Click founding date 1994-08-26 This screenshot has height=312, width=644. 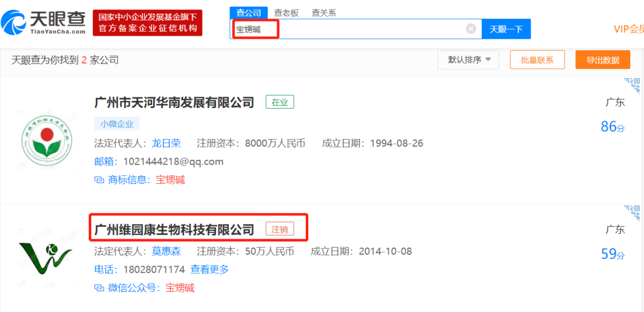tap(397, 143)
